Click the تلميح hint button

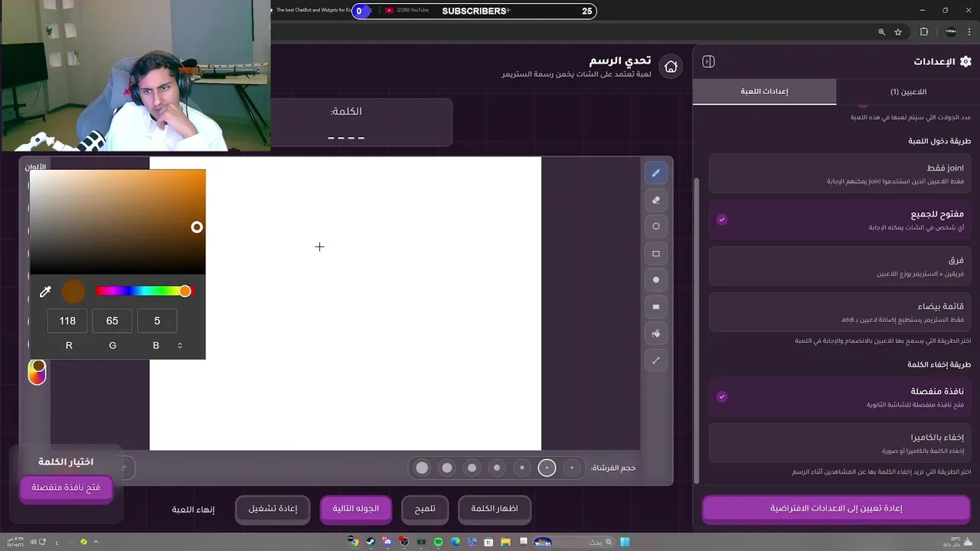(425, 508)
